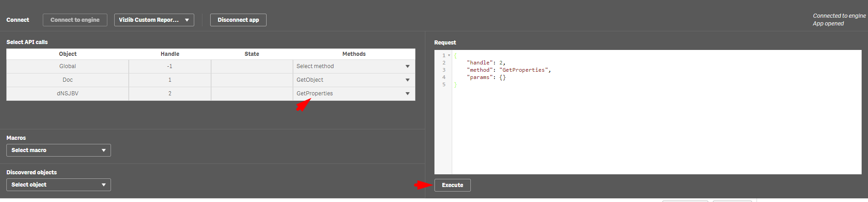Open the Select macro dropdown

pos(59,150)
